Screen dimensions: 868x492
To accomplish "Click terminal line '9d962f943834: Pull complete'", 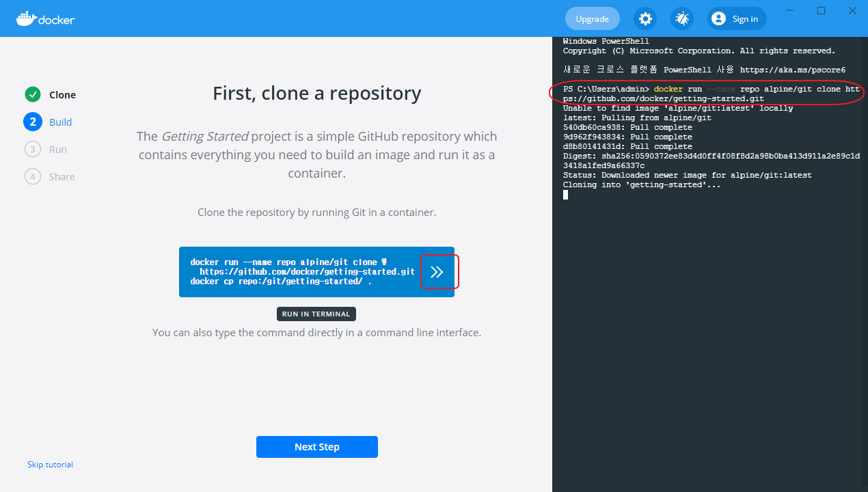I will click(627, 137).
